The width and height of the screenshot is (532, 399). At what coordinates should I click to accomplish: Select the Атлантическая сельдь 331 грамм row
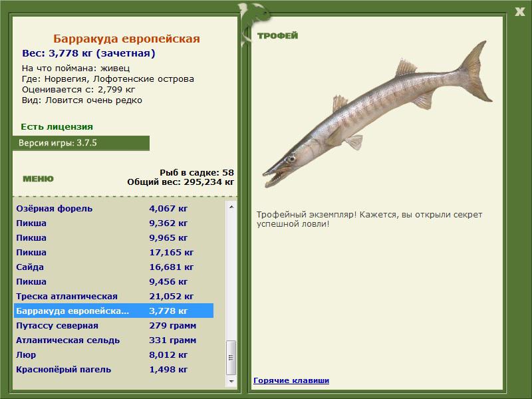114,340
